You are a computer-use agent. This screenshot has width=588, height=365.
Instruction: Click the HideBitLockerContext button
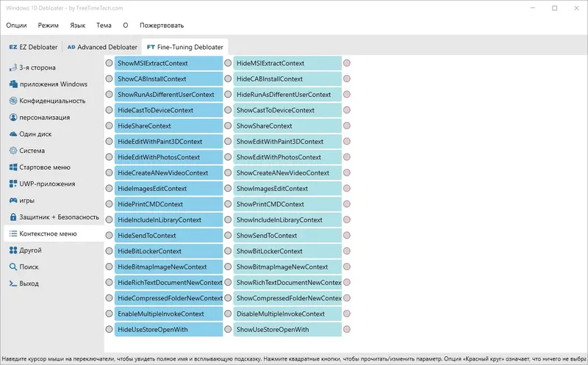(168, 251)
